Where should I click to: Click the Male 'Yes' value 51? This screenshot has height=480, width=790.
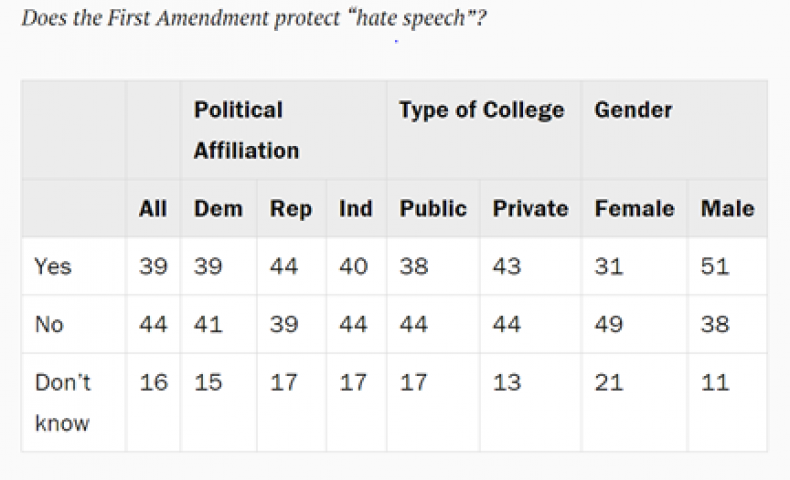pyautogui.click(x=714, y=266)
